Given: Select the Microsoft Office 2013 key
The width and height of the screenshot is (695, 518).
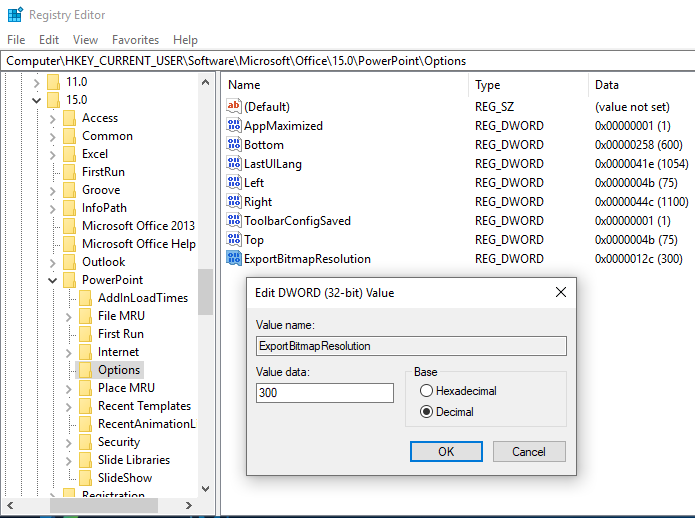Looking at the screenshot, I should point(138,226).
